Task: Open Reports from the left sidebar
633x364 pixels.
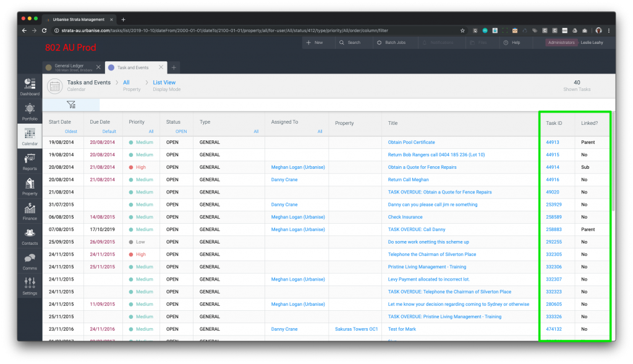Action: point(30,161)
